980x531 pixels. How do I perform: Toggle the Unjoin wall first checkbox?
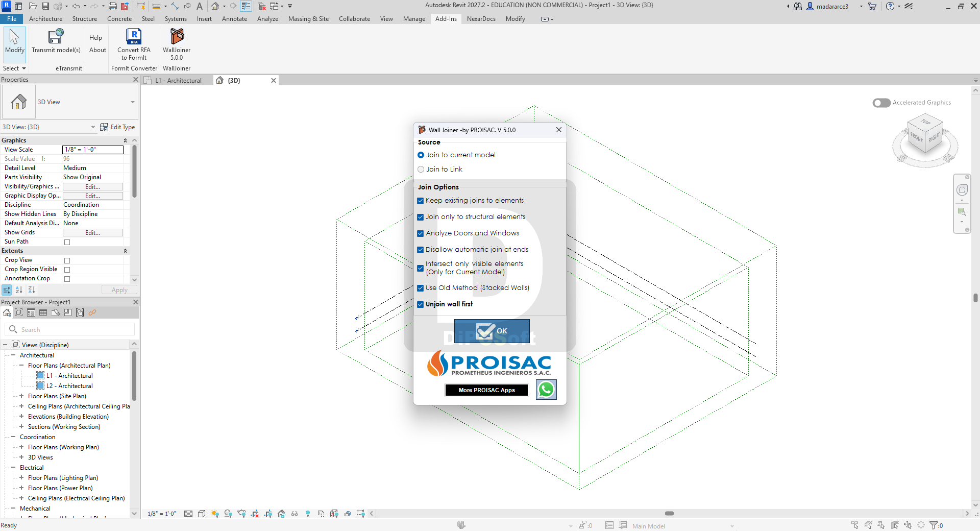[x=421, y=304]
